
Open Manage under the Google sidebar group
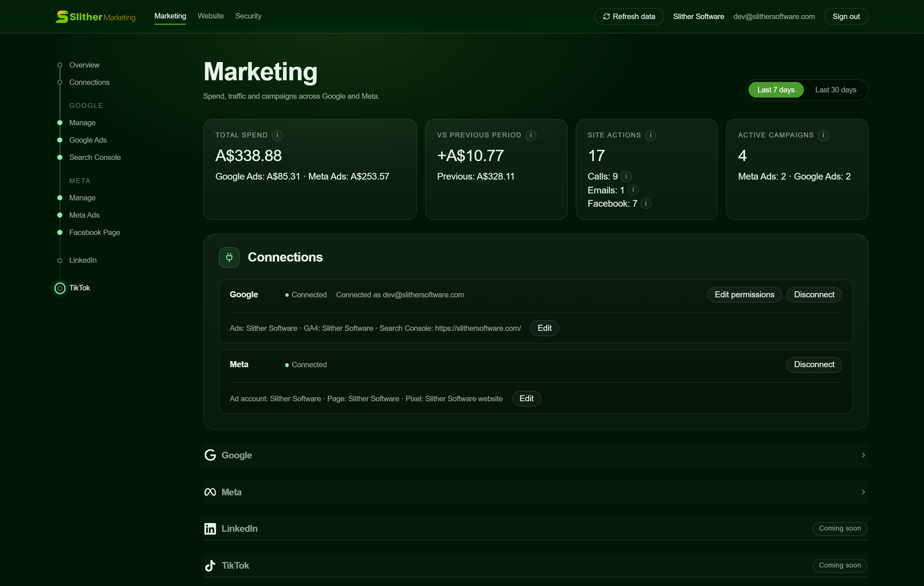[x=82, y=123]
